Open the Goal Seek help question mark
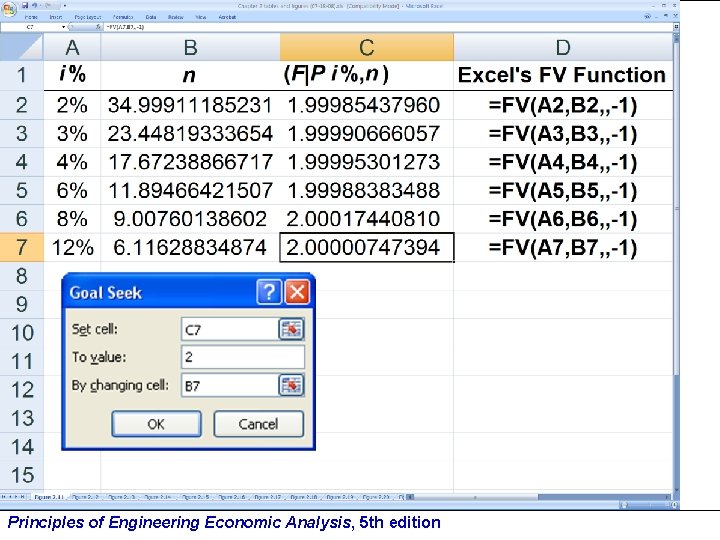The height and width of the screenshot is (540, 720). (269, 292)
